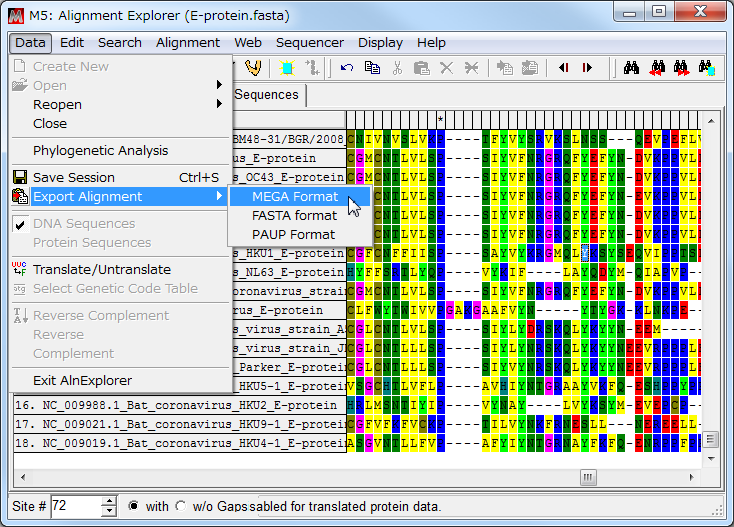Click the Find next binoculars icon

682,68
